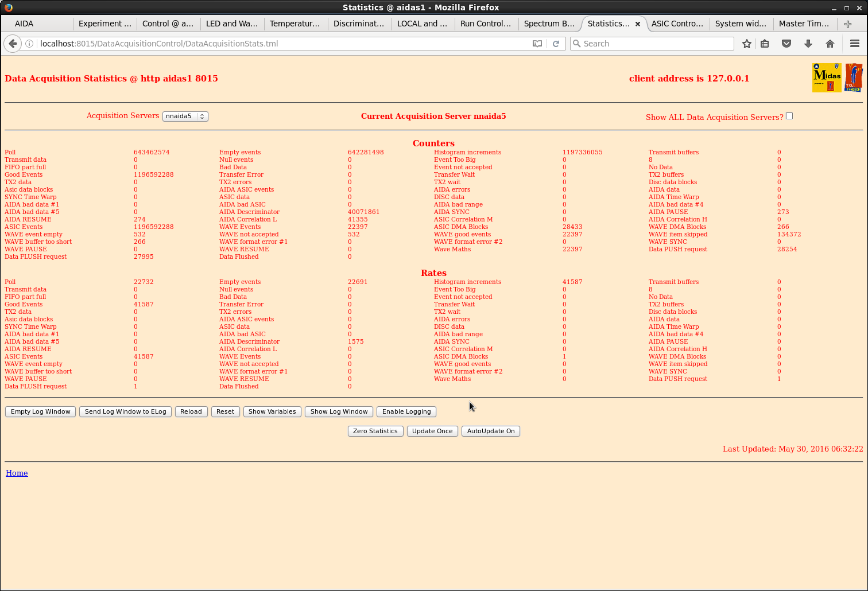Turn on AutoUpdate On button
Viewport: 868px width, 591px height.
point(491,431)
